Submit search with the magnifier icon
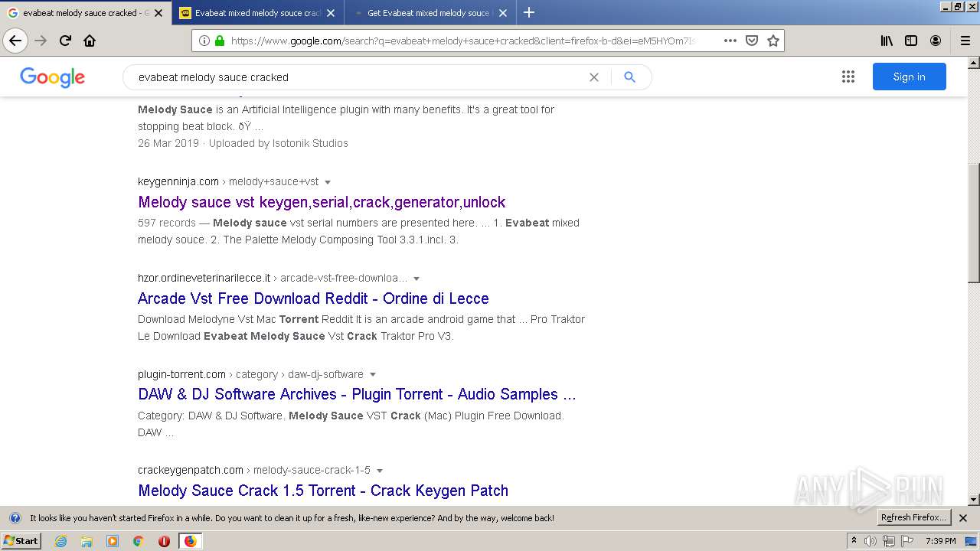The image size is (980, 551). click(x=629, y=77)
